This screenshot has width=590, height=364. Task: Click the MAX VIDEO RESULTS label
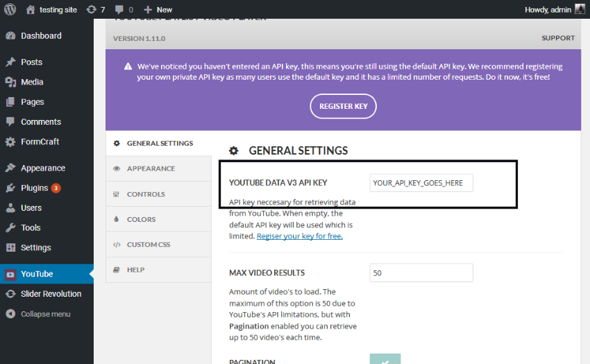coord(267,273)
